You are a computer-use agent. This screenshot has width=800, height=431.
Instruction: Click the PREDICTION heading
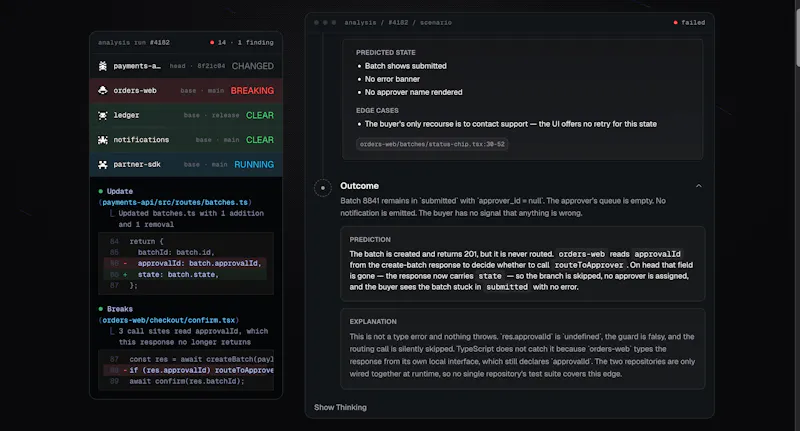pos(370,240)
